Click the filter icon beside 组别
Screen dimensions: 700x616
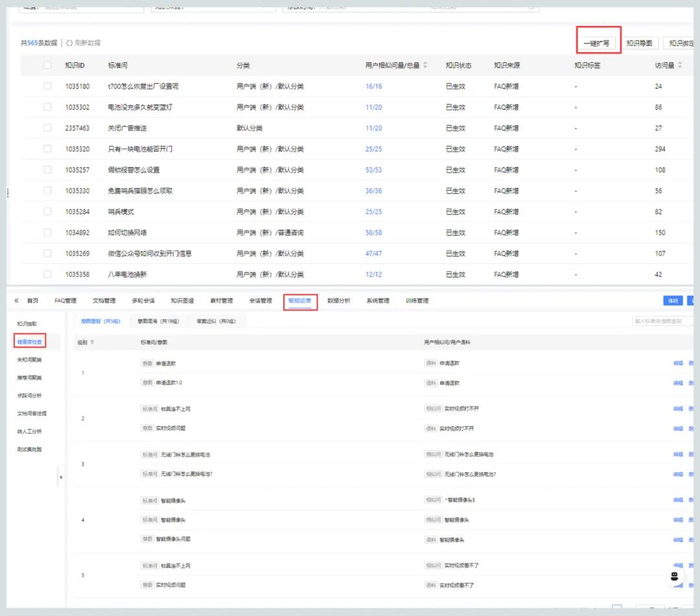(93, 342)
